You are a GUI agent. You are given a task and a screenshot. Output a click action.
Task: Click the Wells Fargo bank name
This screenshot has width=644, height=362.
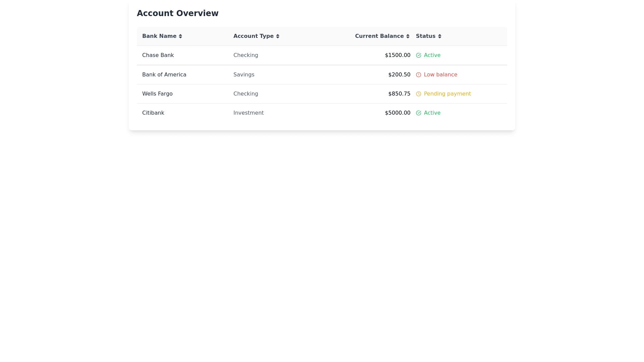point(157,94)
